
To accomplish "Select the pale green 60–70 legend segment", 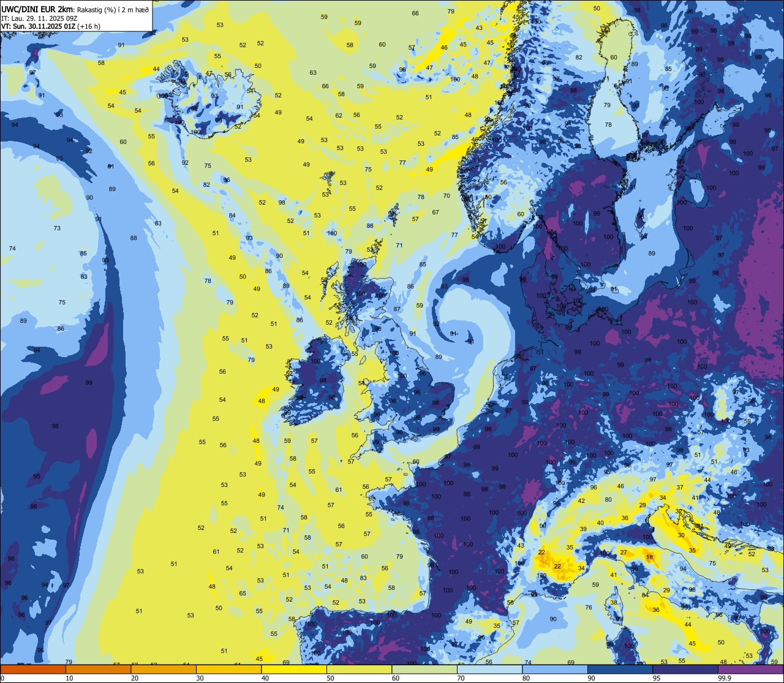I will tap(424, 669).
